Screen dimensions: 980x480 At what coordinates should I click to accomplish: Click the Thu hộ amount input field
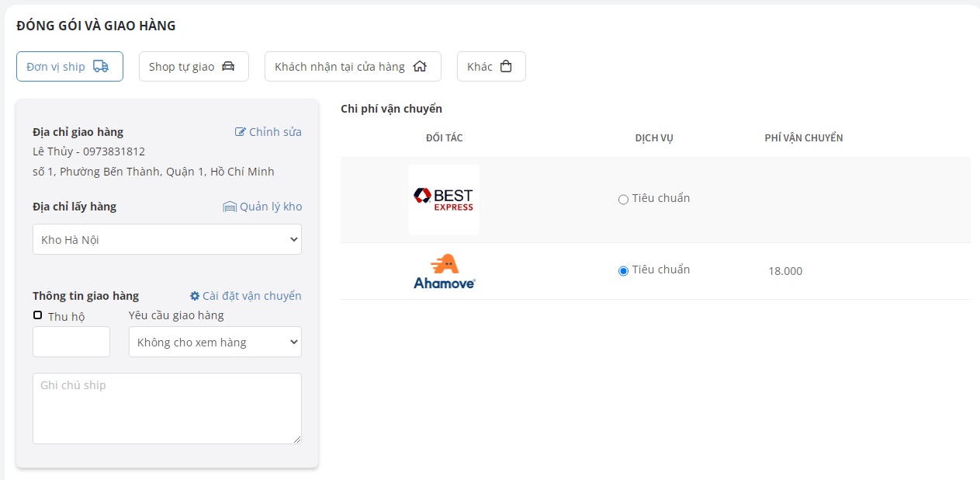coord(71,342)
